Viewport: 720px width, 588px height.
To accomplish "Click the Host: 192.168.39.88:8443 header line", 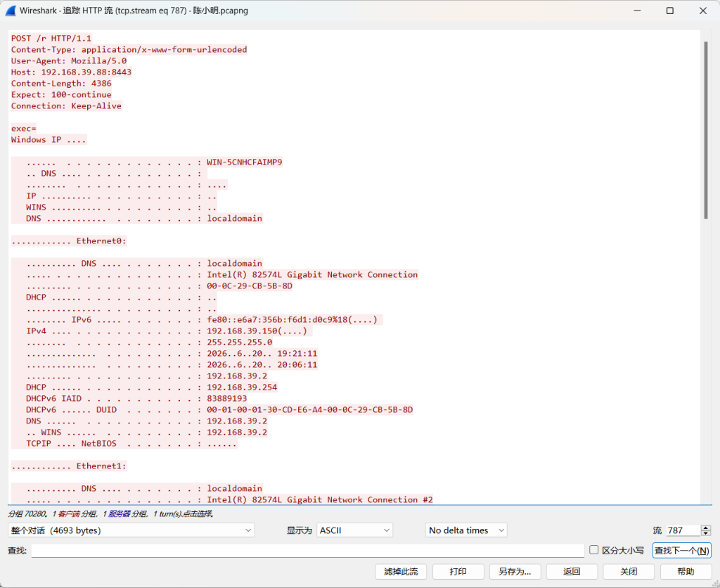I will click(71, 72).
